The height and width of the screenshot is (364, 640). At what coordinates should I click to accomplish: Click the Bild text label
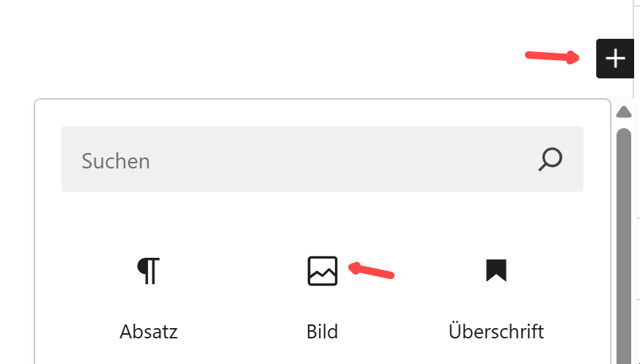323,332
